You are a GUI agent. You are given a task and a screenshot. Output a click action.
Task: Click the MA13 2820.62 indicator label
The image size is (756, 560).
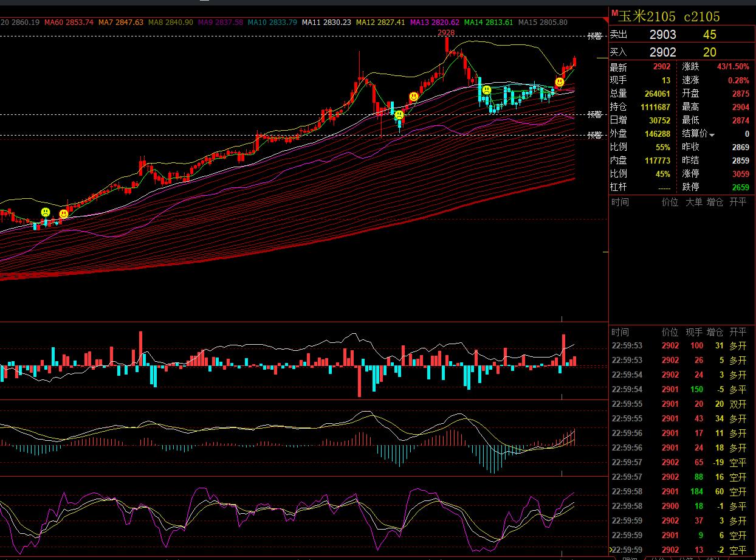(435, 22)
